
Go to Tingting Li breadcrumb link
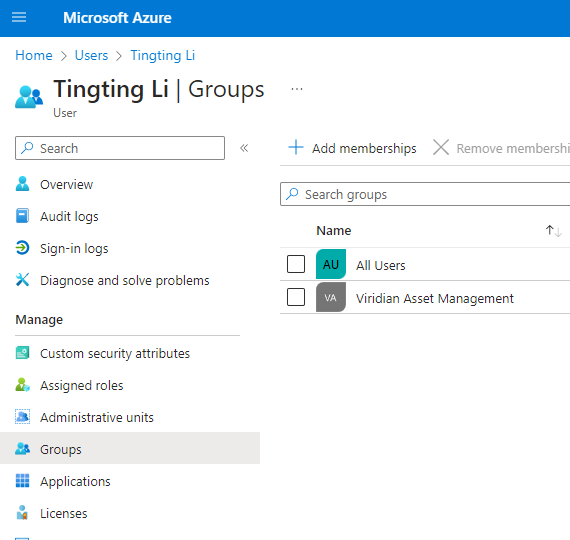point(163,56)
